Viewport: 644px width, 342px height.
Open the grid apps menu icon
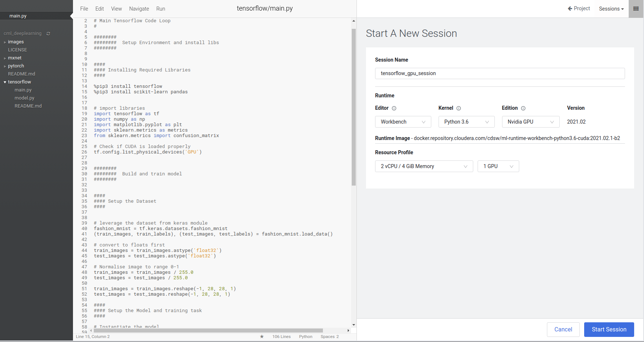pyautogui.click(x=636, y=9)
